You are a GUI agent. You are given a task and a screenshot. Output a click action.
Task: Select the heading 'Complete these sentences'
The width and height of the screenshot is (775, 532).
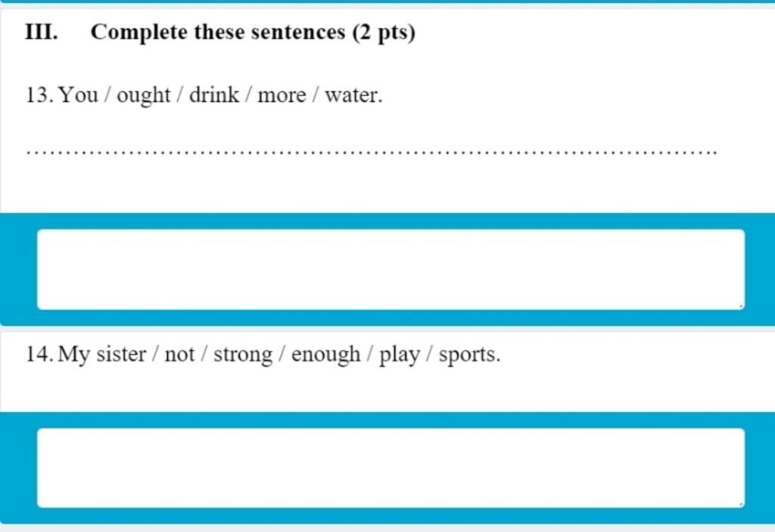(217, 33)
